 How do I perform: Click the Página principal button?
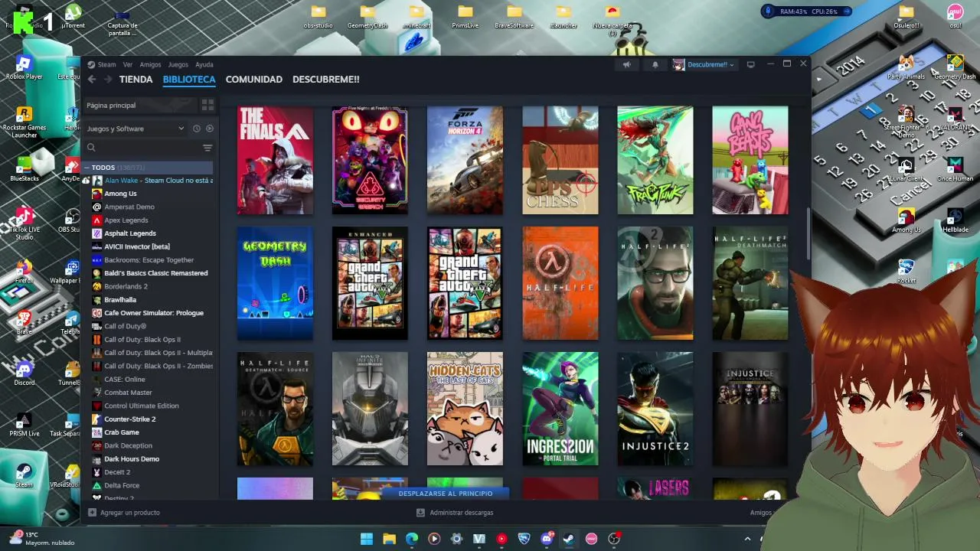point(141,105)
